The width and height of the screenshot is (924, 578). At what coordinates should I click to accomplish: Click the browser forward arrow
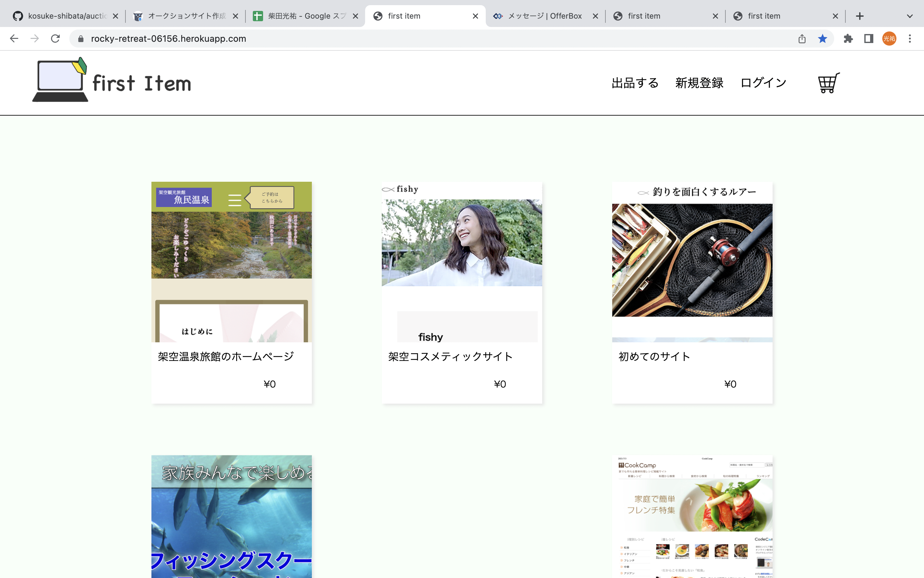tap(35, 39)
